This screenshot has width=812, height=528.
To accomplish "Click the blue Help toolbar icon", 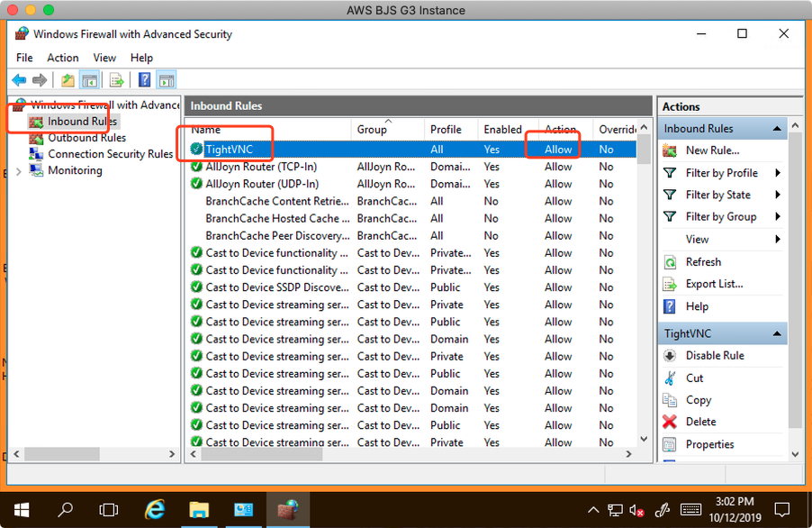I will [144, 80].
